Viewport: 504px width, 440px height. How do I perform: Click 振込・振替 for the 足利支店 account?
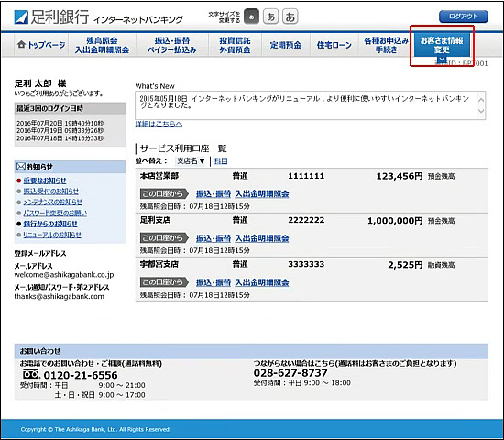point(214,238)
